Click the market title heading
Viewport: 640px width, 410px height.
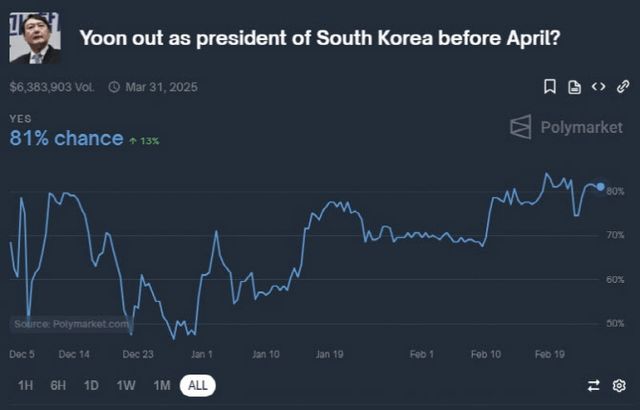[x=318, y=39]
